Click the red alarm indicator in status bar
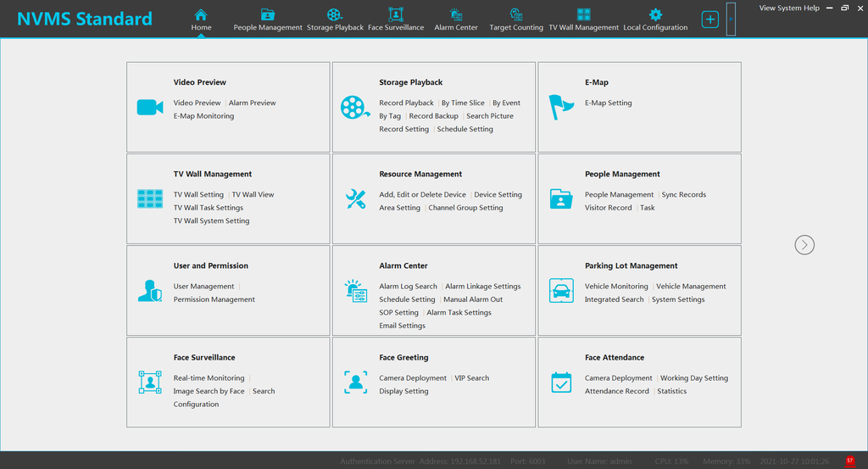Image resolution: width=868 pixels, height=469 pixels. pos(849,461)
